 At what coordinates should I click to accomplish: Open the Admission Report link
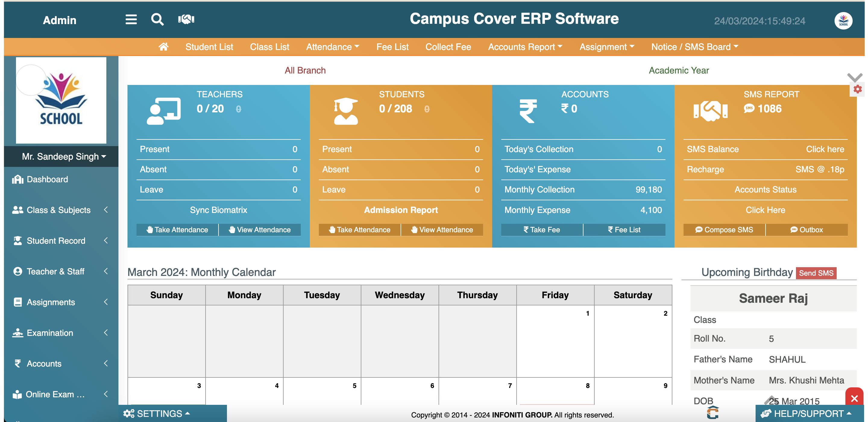401,210
